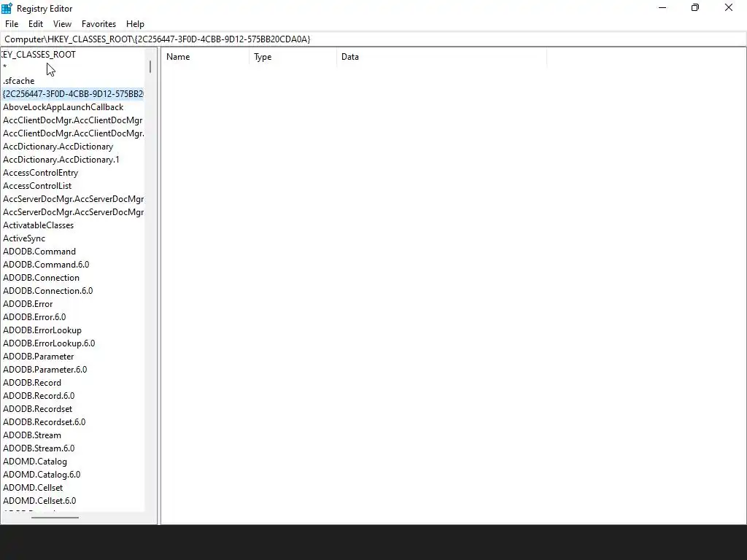Select the AccDictionary.AccDictionary key
Viewport: 747px width, 560px height.
(x=58, y=147)
